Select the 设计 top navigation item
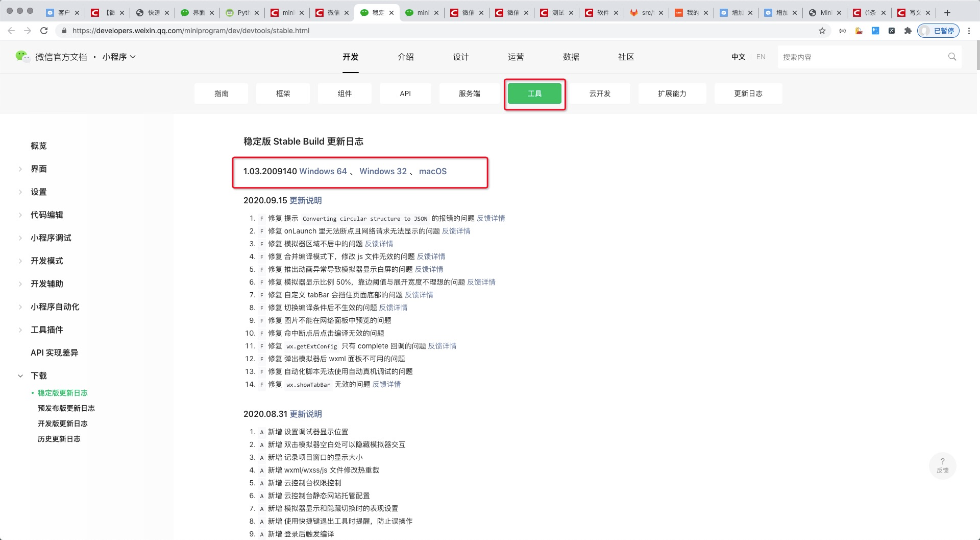The width and height of the screenshot is (980, 540). tap(461, 57)
